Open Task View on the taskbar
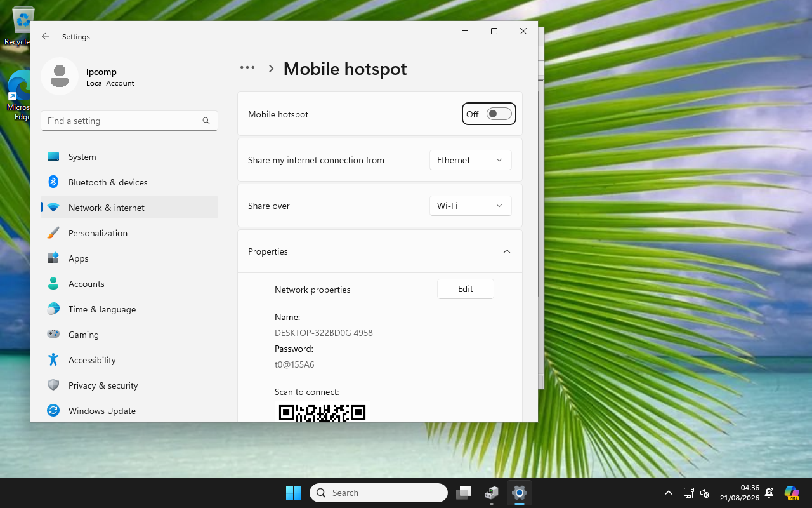This screenshot has width=812, height=508. tap(464, 493)
